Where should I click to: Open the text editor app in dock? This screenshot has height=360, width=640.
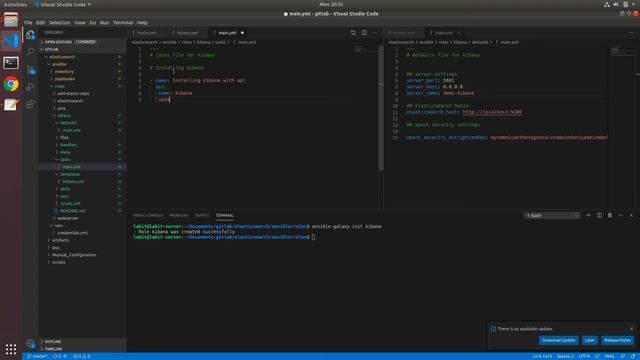pos(11,105)
